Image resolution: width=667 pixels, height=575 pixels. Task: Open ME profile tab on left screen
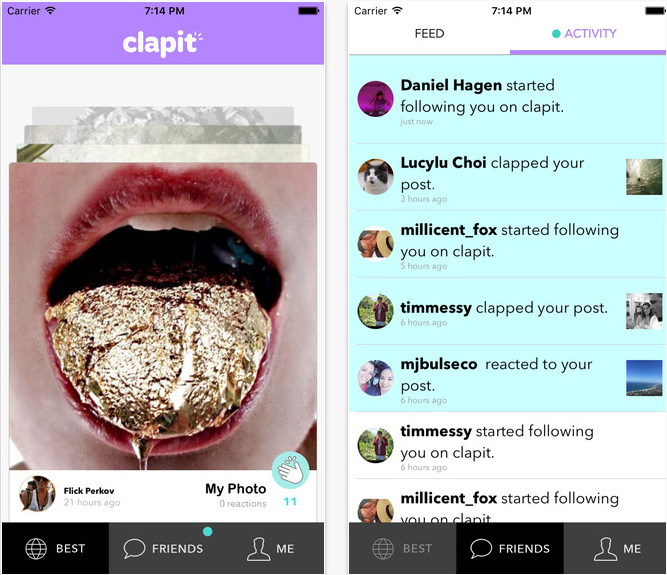pyautogui.click(x=271, y=548)
